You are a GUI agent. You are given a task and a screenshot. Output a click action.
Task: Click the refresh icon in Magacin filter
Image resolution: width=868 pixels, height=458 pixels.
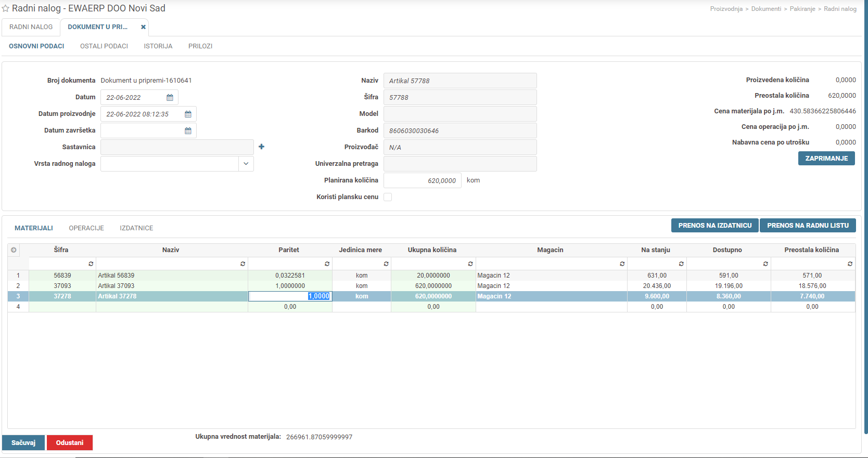click(622, 264)
